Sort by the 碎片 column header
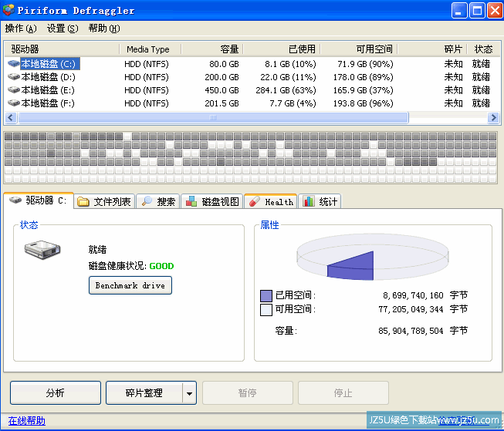This screenshot has height=431, width=504. pos(432,49)
